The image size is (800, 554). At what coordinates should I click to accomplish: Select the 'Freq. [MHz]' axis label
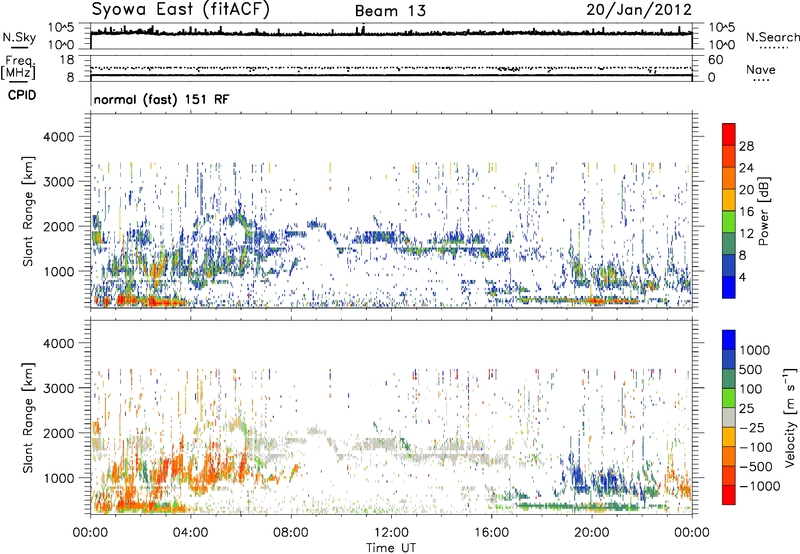coord(19,67)
